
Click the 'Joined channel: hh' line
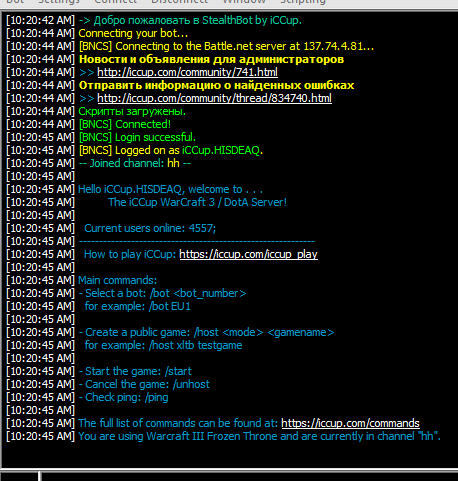coord(135,163)
